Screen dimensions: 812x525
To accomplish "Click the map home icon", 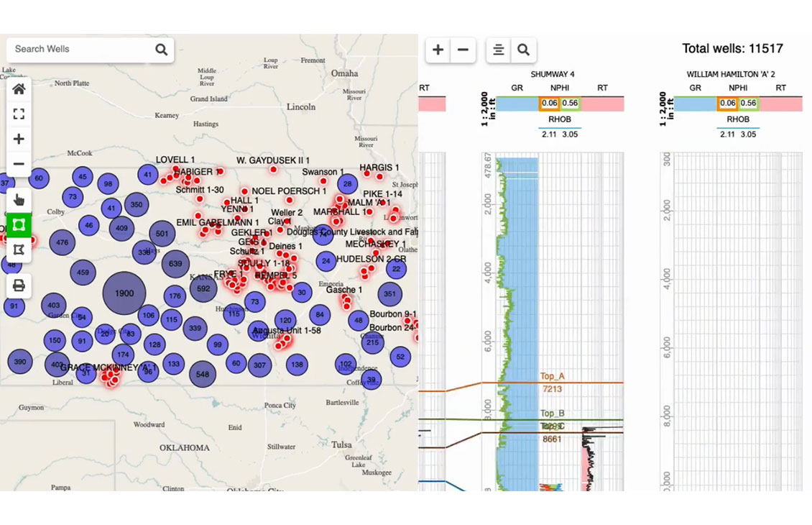I will 19,89.
